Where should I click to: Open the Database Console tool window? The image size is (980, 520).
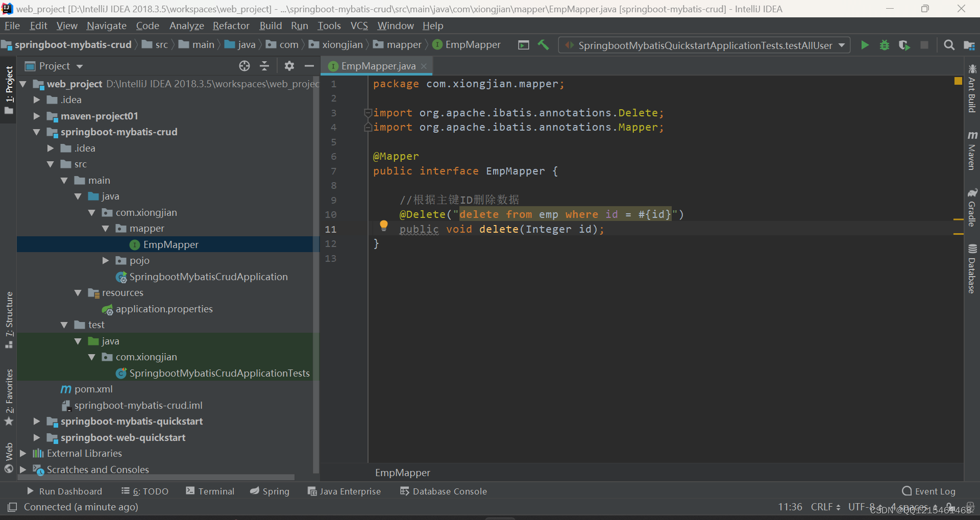pyautogui.click(x=444, y=491)
